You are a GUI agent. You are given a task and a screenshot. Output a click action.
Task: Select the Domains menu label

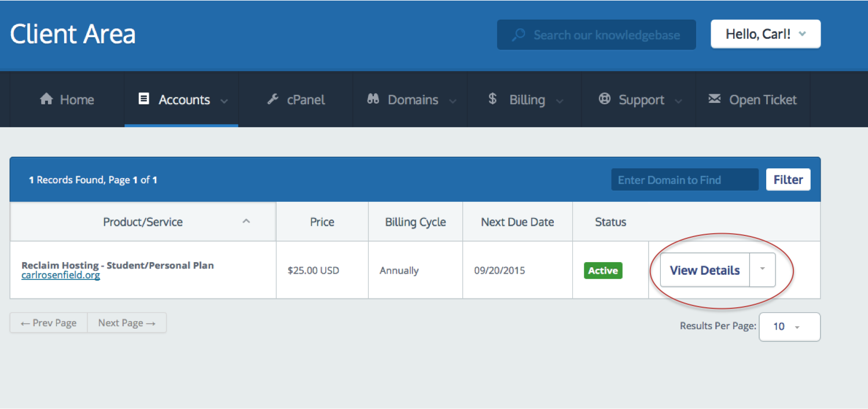coord(413,100)
